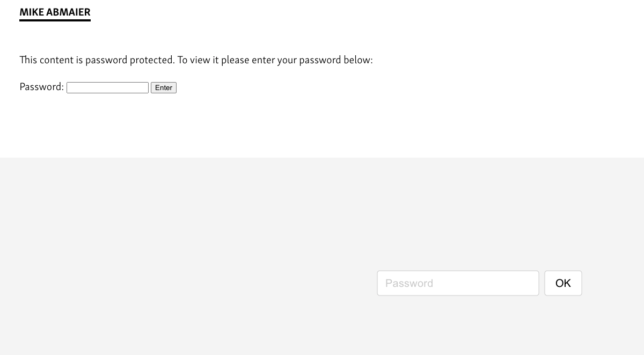Click the ABMAIER word in the header
The width and height of the screenshot is (644, 355).
[x=68, y=12]
